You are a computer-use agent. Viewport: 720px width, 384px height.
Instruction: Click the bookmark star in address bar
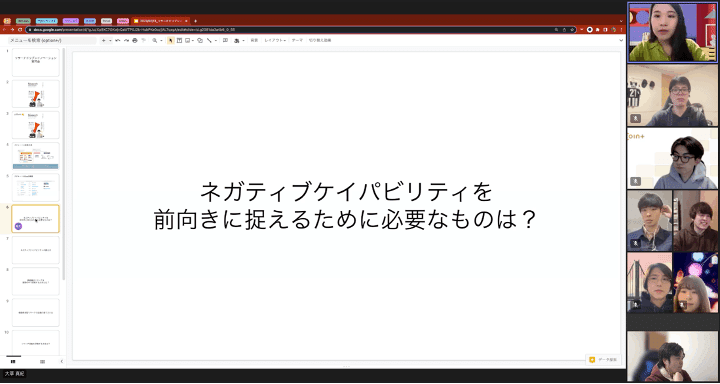pos(572,29)
